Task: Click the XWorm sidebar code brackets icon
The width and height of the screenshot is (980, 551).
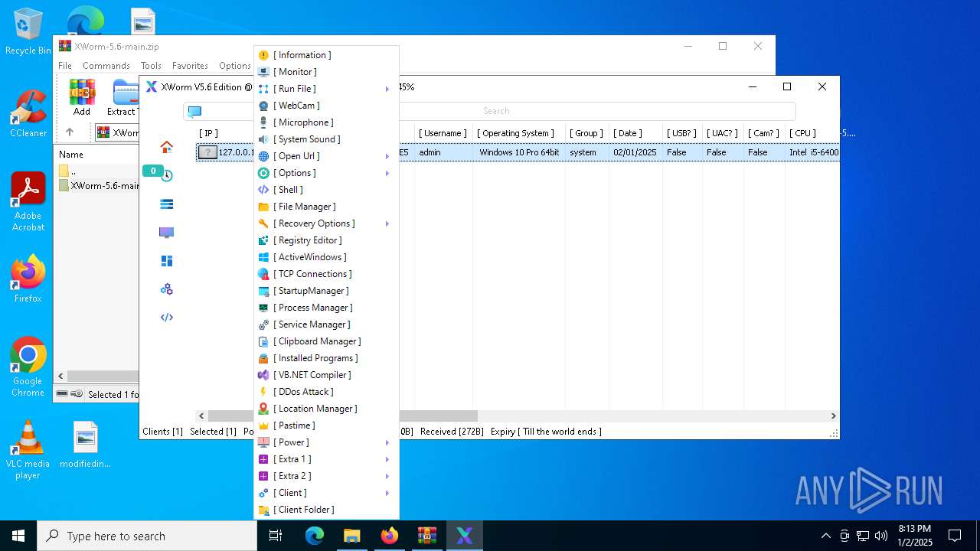Action: [x=166, y=318]
